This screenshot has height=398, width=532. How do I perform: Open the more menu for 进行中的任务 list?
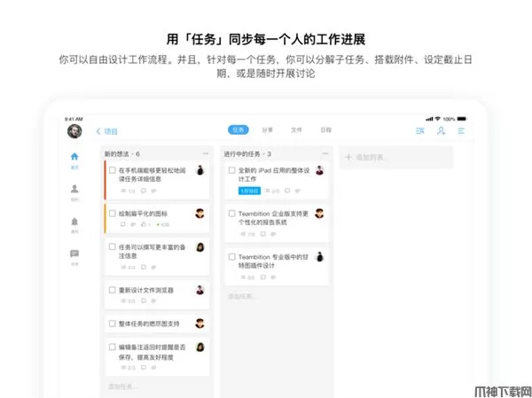[325, 153]
